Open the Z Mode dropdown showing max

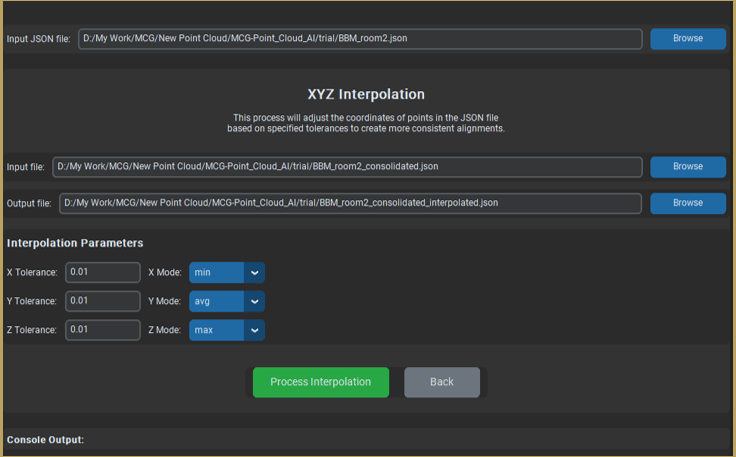[227, 330]
